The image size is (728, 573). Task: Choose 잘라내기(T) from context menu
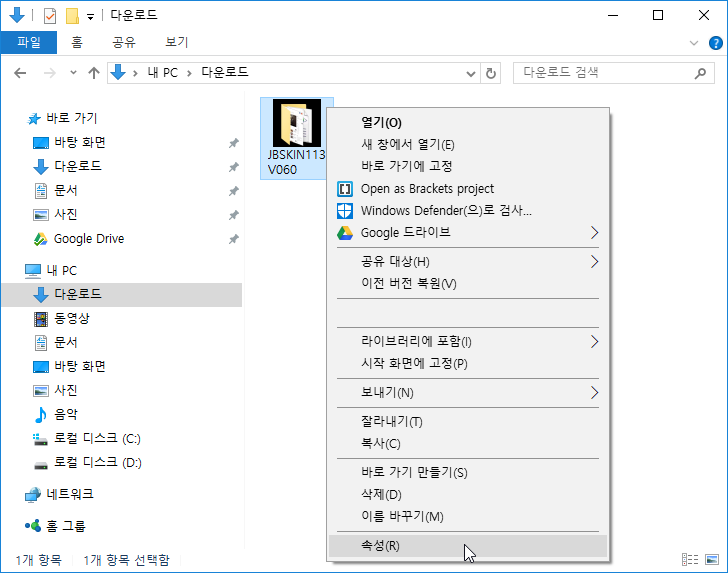[468, 422]
